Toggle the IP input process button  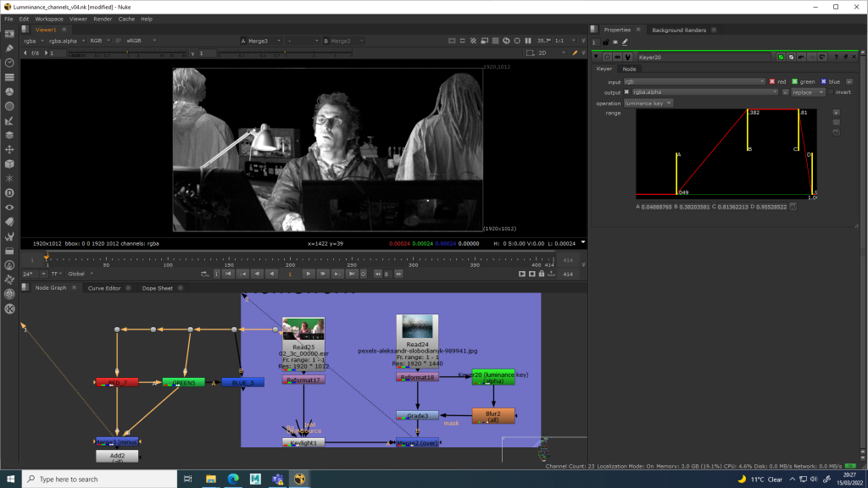[x=118, y=41]
